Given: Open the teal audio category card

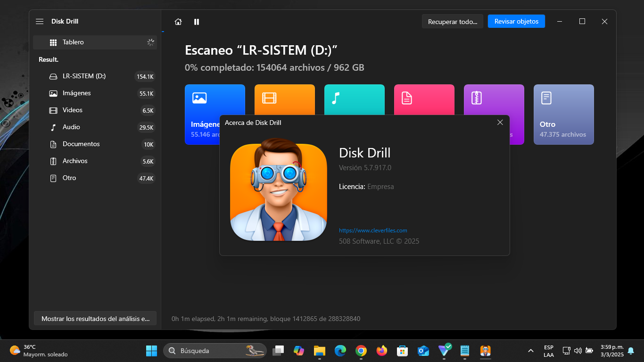Looking at the screenshot, I should (355, 99).
